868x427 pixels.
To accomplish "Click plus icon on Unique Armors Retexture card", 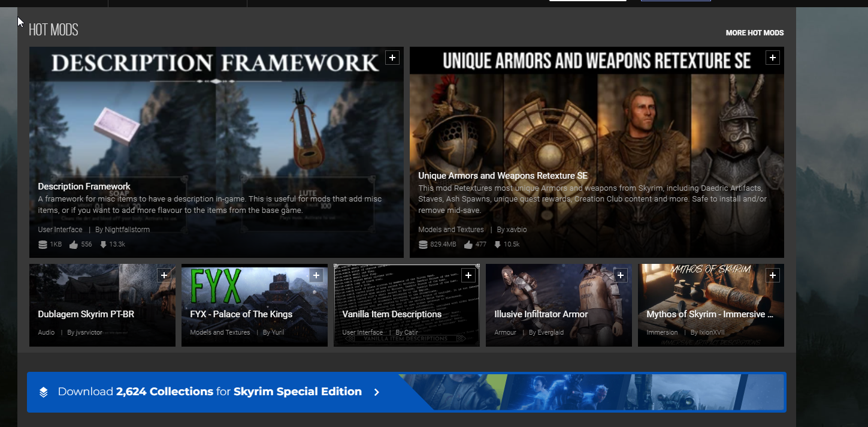I will (x=773, y=58).
